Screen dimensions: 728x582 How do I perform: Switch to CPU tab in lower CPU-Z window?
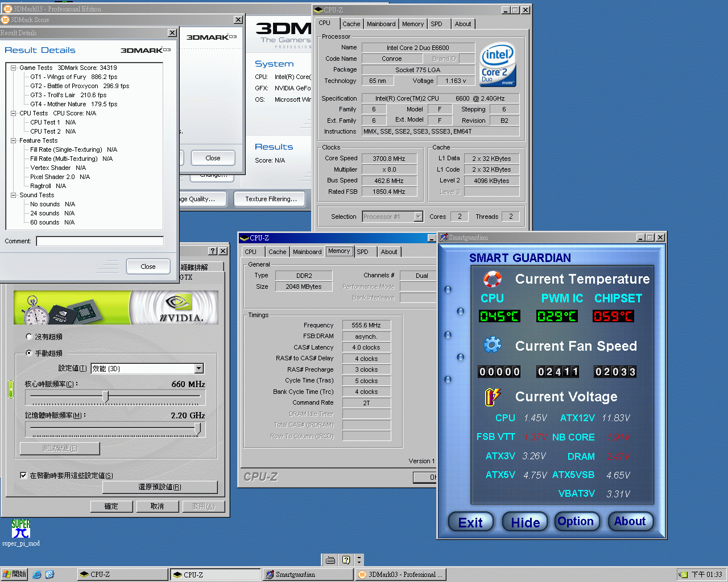tap(251, 252)
